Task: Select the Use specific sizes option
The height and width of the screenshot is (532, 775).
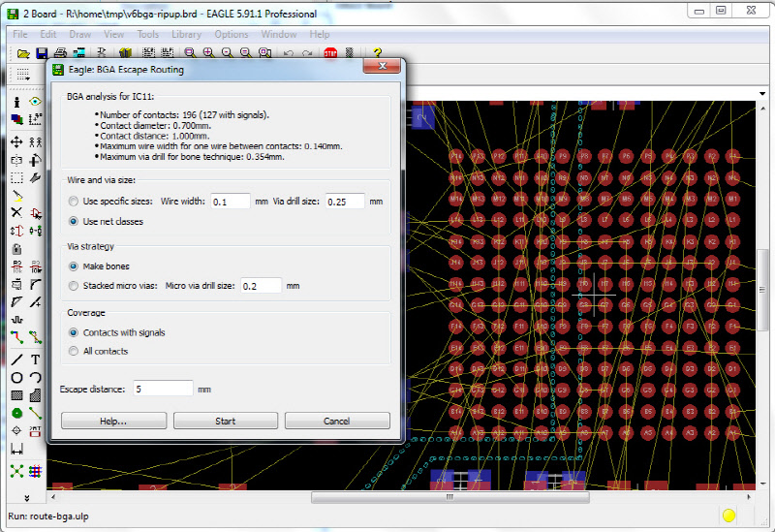Action: coord(75,202)
